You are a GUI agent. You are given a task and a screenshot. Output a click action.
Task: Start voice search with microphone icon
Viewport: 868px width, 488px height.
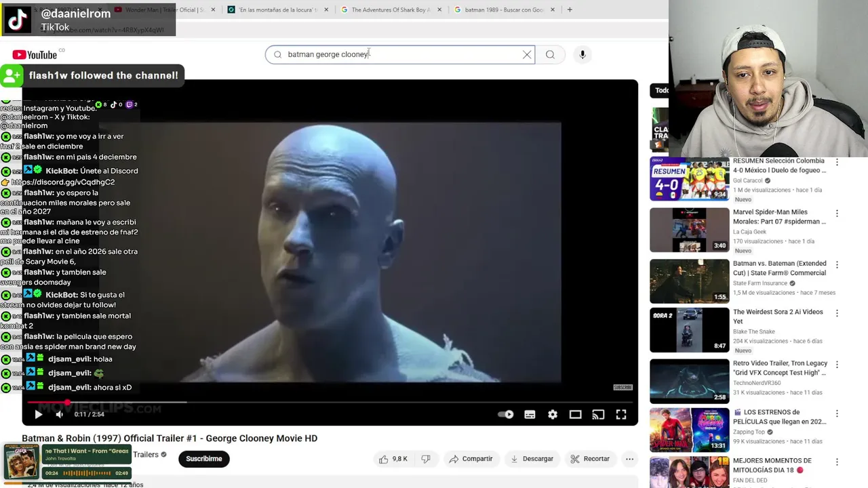tap(583, 54)
